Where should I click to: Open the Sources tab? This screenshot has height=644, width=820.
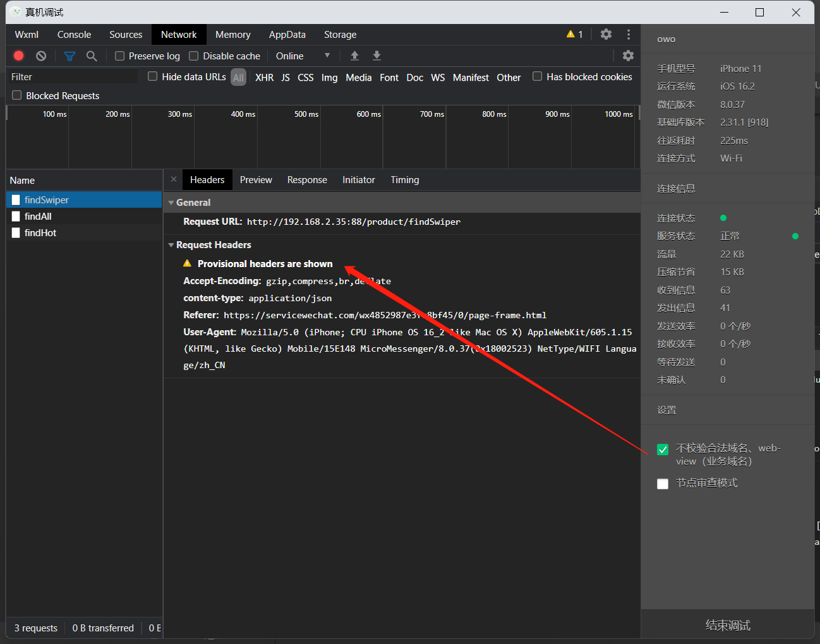tap(126, 35)
